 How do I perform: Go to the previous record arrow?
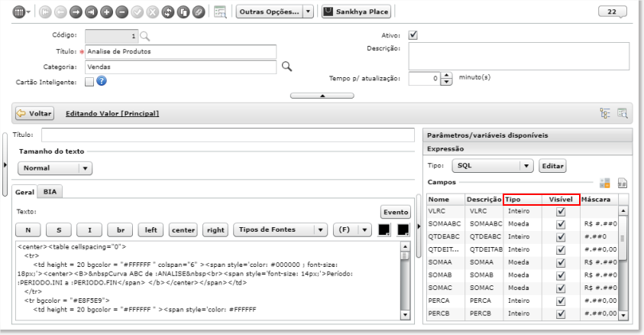tap(60, 12)
